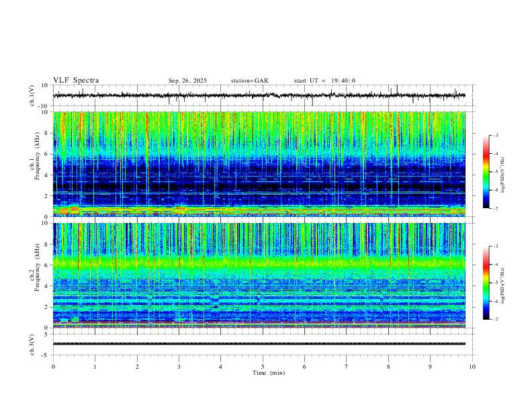Click the 'start UT = 19:40:0' text
Image resolution: width=532 pixels, height=411 pixels.
324,81
